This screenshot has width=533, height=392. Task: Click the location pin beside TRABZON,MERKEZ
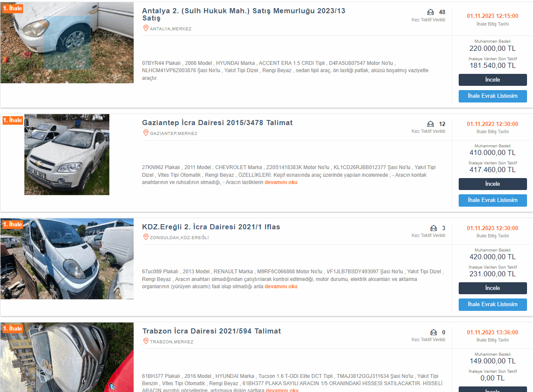pyautogui.click(x=146, y=341)
